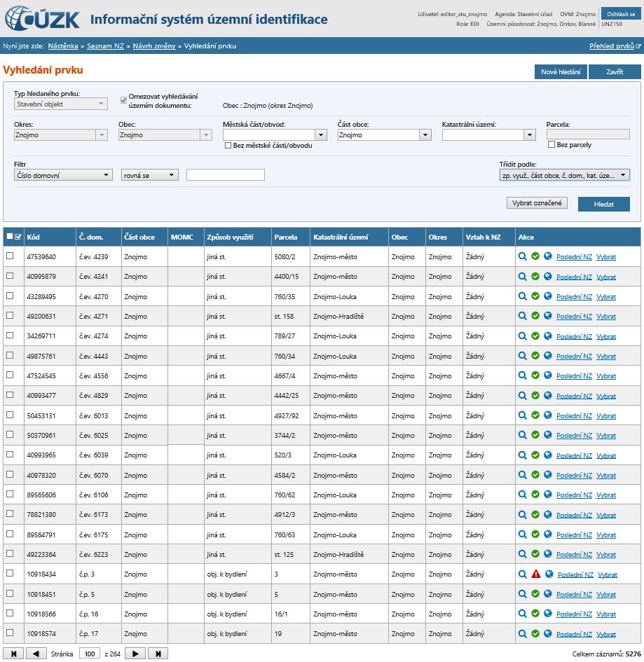The height and width of the screenshot is (662, 644).
Task: Click globe icon in row 10918434
Action: tap(549, 574)
